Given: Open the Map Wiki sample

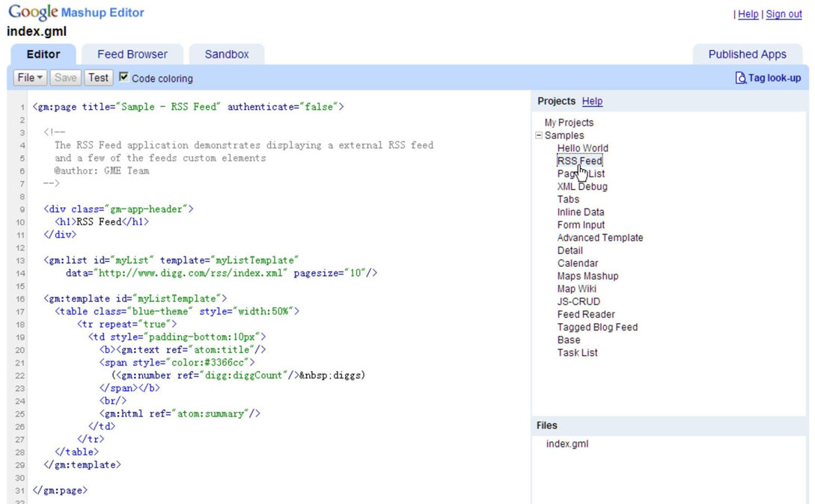Looking at the screenshot, I should point(576,289).
